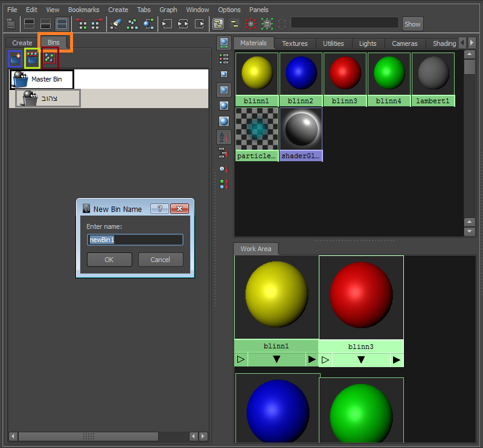Click Cancel in New Bin Name dialog
483x448 pixels.
point(161,260)
